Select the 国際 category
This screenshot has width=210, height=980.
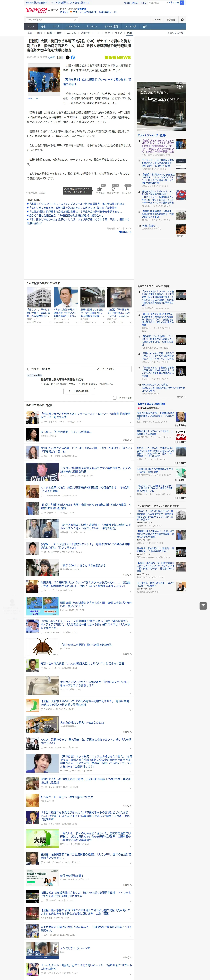pyautogui.click(x=49, y=33)
